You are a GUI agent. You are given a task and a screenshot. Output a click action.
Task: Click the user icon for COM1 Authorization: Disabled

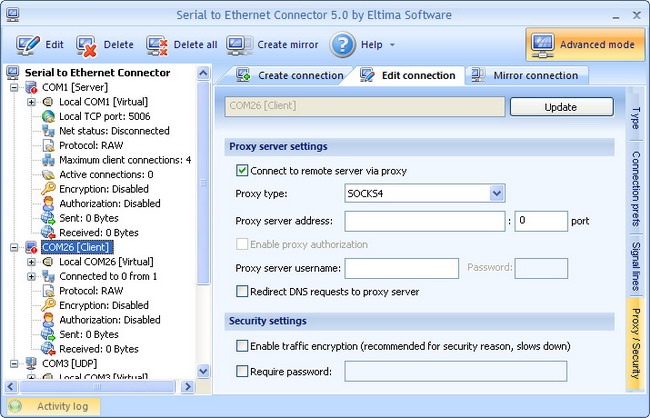coord(48,204)
